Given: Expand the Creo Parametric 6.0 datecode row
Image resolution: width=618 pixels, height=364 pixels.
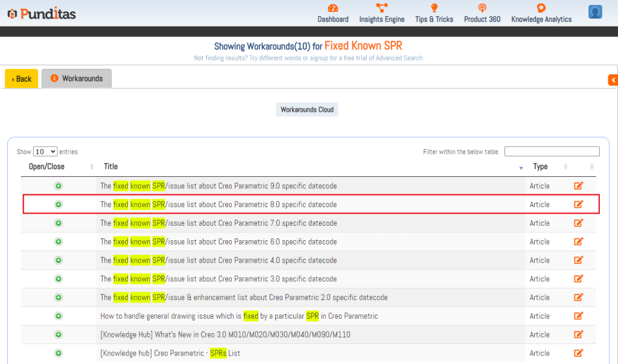Looking at the screenshot, I should tap(59, 241).
